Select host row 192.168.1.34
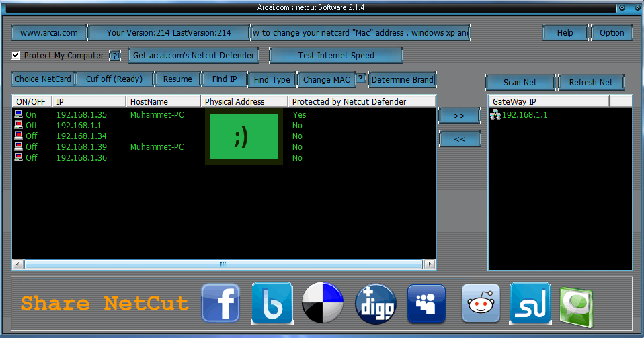Viewport: 644px width, 338px height. pos(223,136)
